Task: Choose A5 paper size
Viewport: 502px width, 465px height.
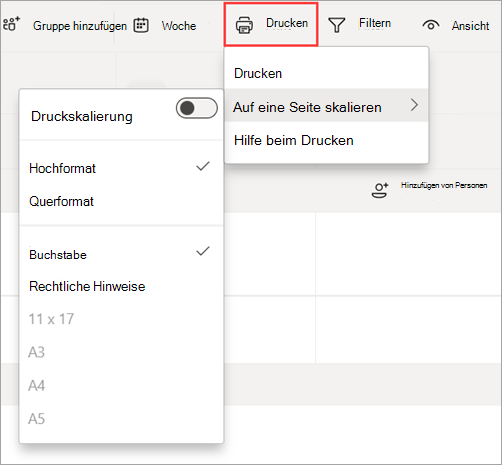Action: [x=121, y=419]
